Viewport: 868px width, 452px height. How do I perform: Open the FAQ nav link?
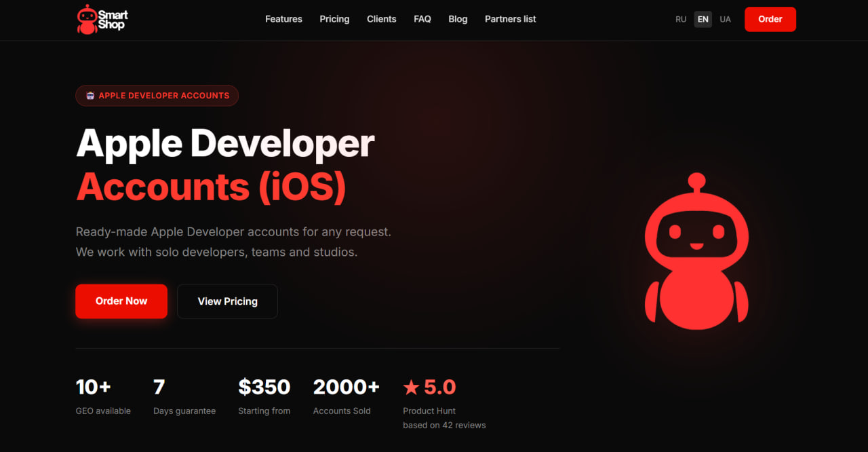[x=422, y=19]
